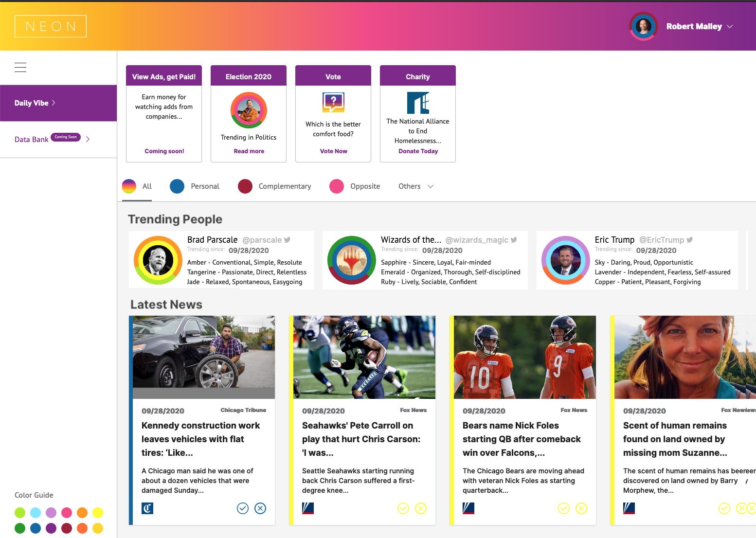Image resolution: width=756 pixels, height=538 pixels.
Task: Click @EricTrump Twitter handle
Action: (662, 240)
